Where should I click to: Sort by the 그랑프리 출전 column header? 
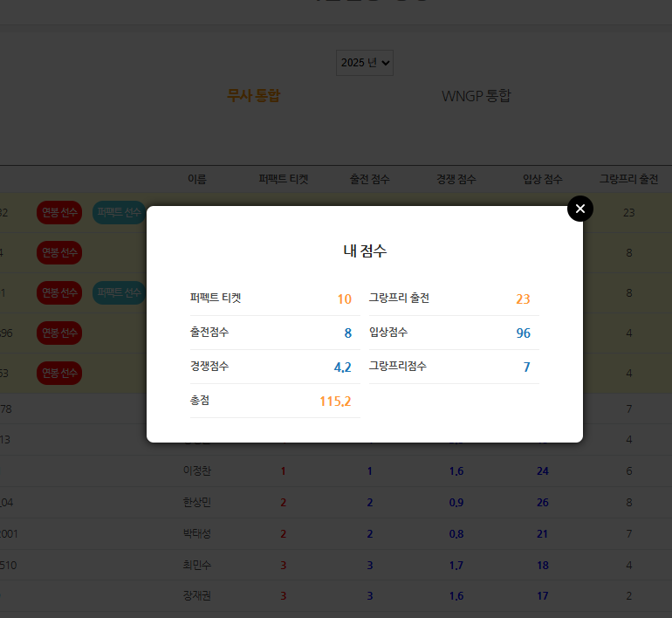point(628,179)
